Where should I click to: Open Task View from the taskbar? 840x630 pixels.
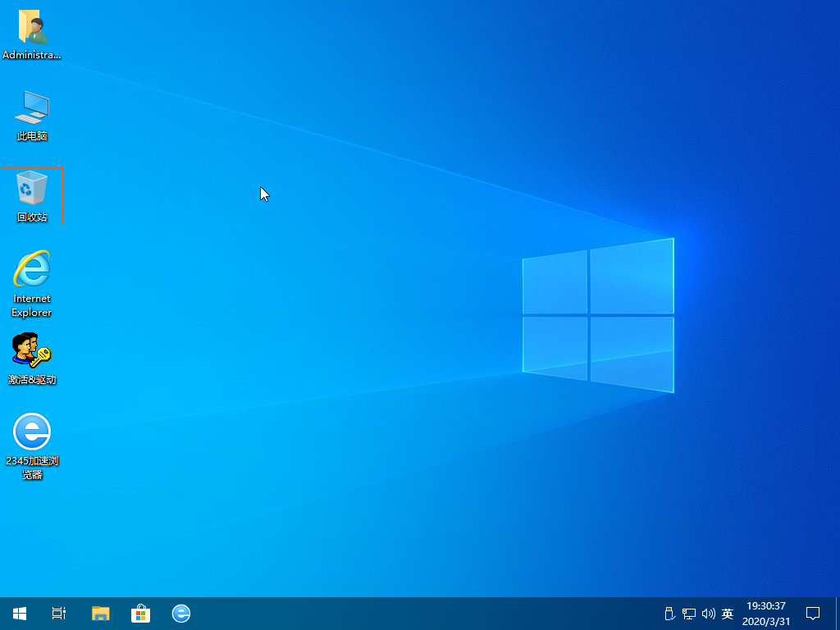tap(59, 614)
